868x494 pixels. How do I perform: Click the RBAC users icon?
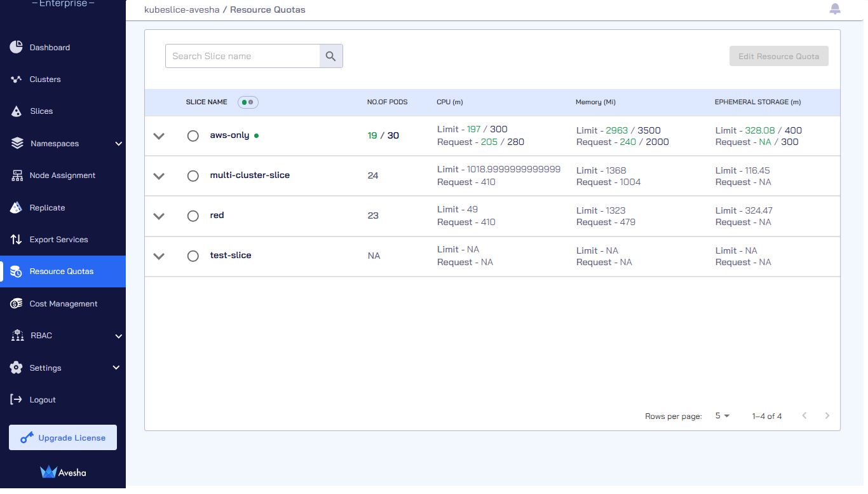coord(17,336)
